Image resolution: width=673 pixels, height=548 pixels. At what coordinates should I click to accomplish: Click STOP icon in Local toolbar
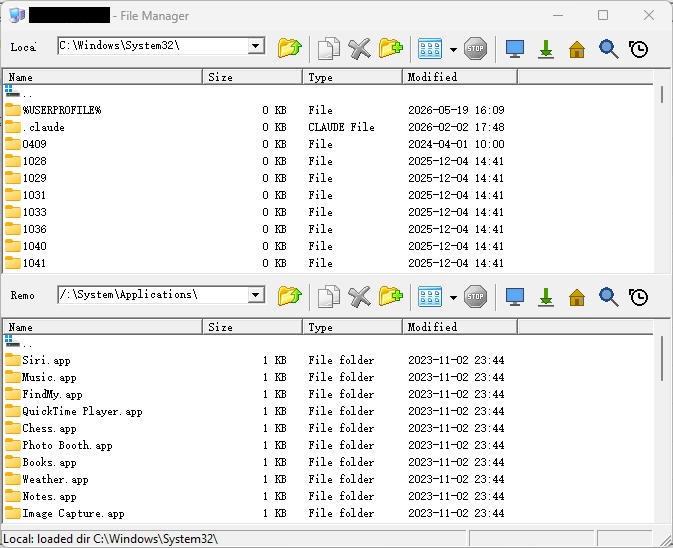pyautogui.click(x=476, y=48)
